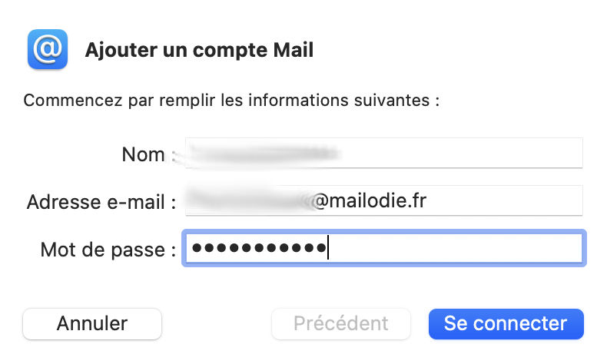Image resolution: width=607 pixels, height=364 pixels.
Task: Click the Annuler button
Action: pos(92,323)
